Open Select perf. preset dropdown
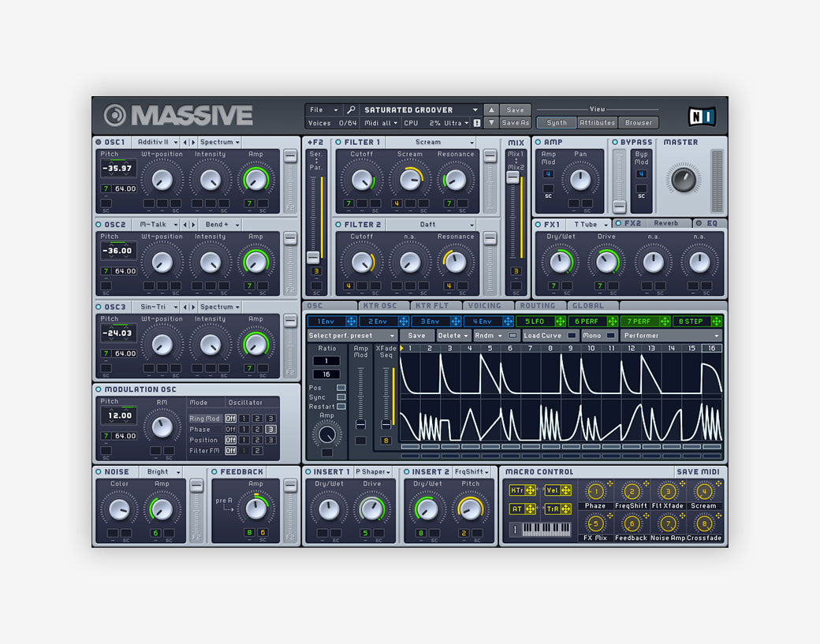The width and height of the screenshot is (820, 644). 352,336
